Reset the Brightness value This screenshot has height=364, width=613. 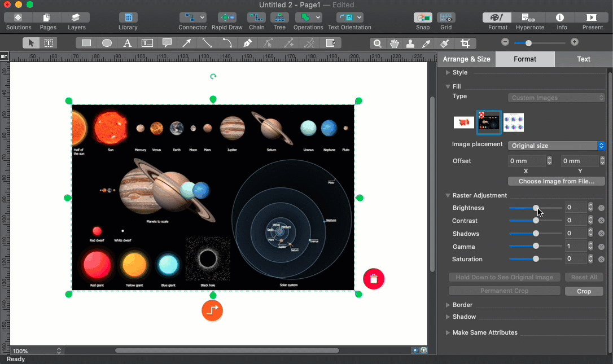[x=601, y=208]
